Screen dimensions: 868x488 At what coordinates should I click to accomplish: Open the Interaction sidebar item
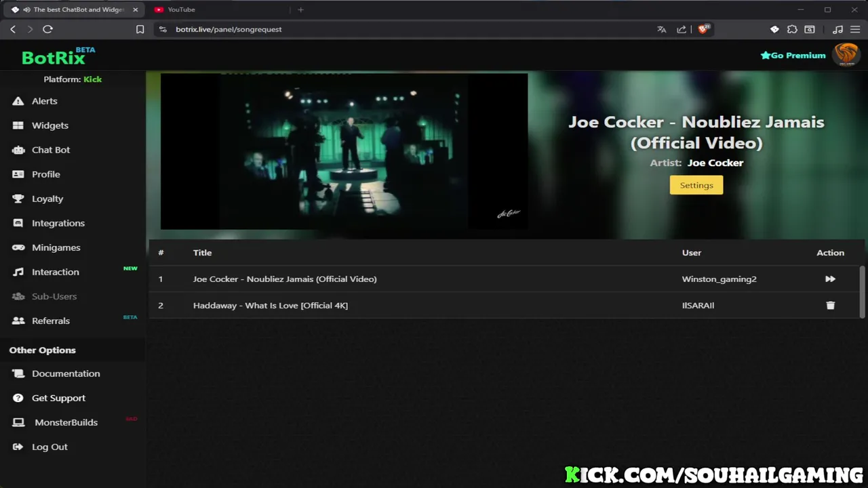pyautogui.click(x=56, y=272)
